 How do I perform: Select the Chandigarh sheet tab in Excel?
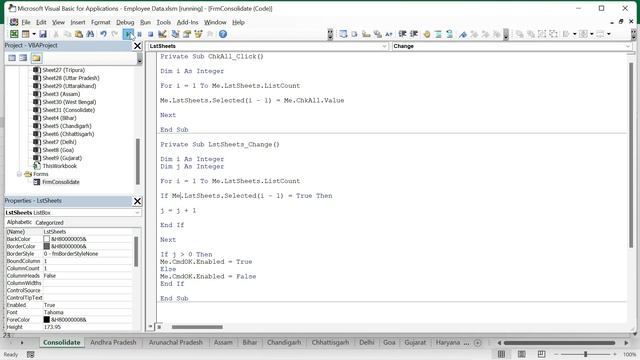pyautogui.click(x=284, y=343)
